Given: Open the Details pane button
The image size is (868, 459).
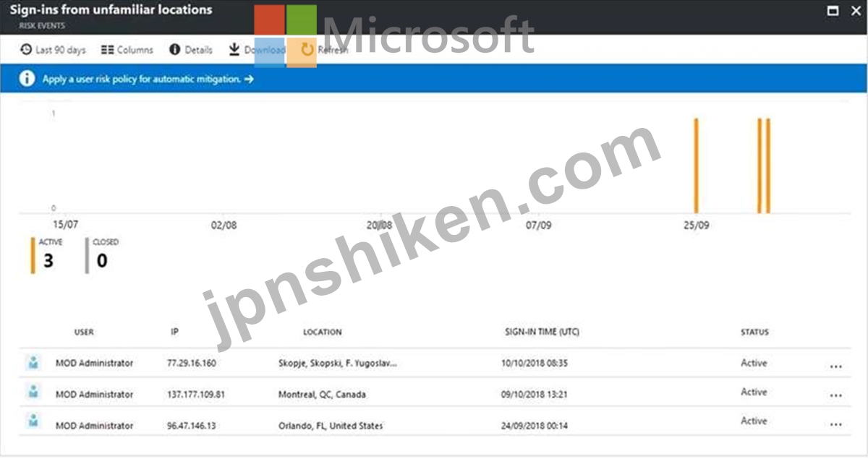Looking at the screenshot, I should (x=191, y=50).
